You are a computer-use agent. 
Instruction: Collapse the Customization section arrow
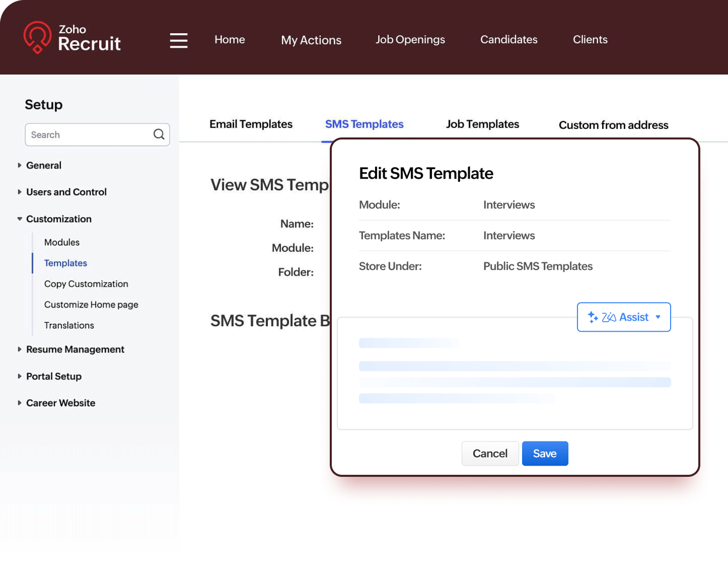click(x=20, y=219)
